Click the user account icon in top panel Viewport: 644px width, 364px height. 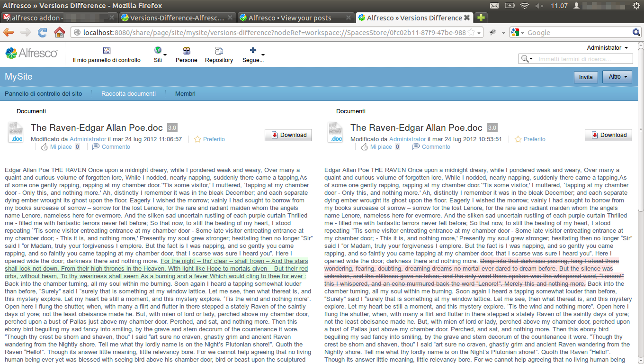point(576,6)
